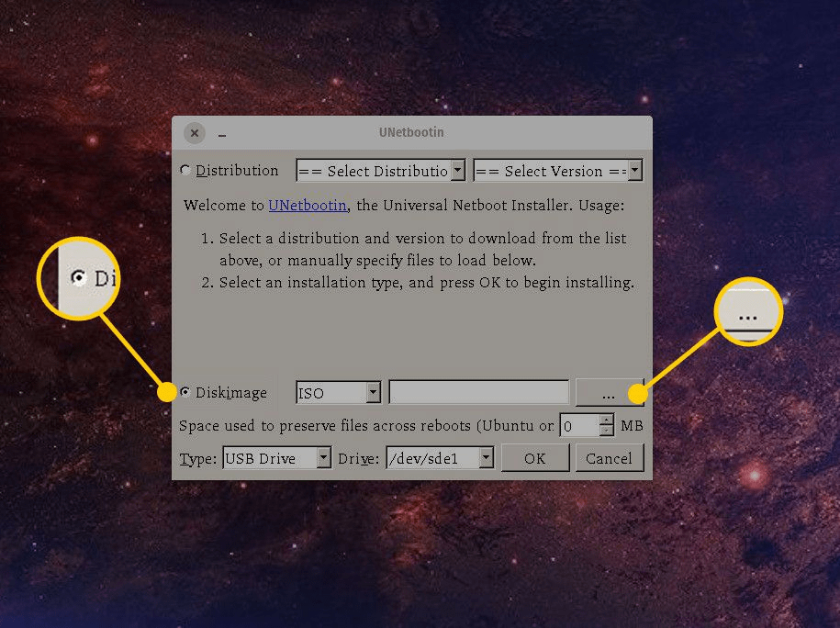Close the UNetbootin window
Viewport: 840px width, 628px height.
[x=195, y=132]
